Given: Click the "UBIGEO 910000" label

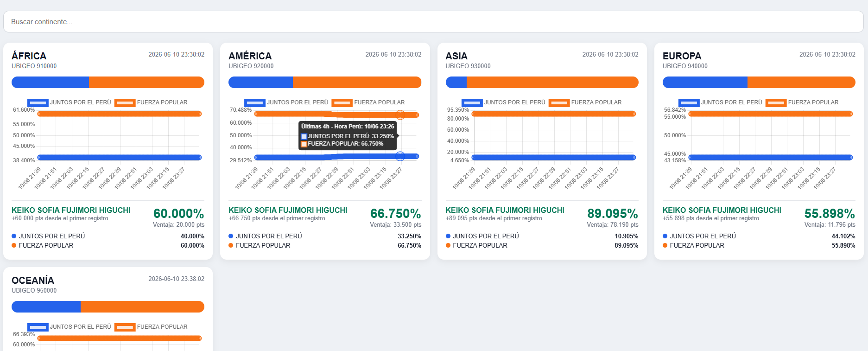Looking at the screenshot, I should pyautogui.click(x=34, y=66).
